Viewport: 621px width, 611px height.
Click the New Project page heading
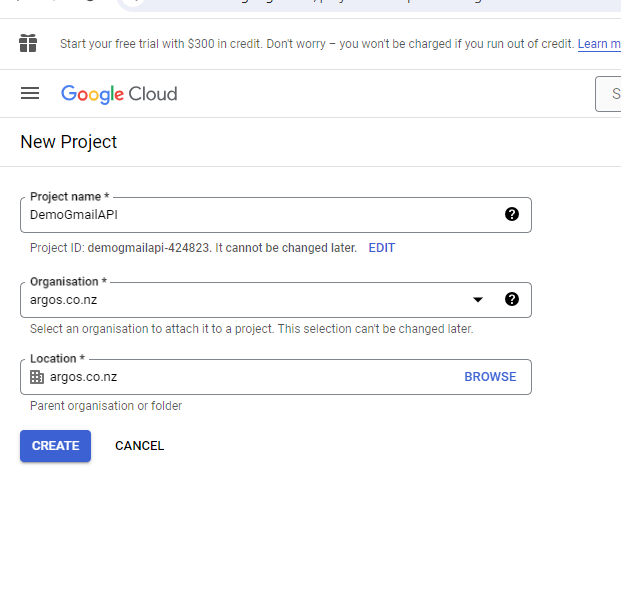[69, 142]
